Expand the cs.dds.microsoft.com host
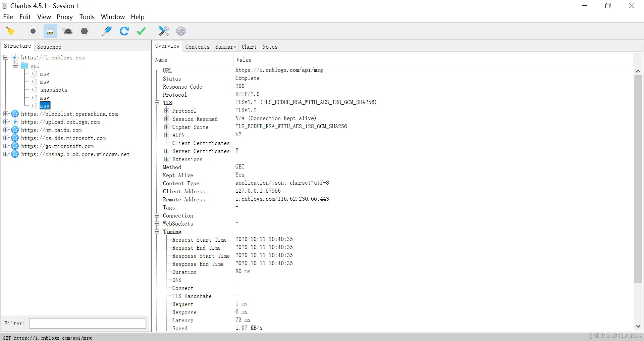This screenshot has height=341, width=644. point(6,138)
